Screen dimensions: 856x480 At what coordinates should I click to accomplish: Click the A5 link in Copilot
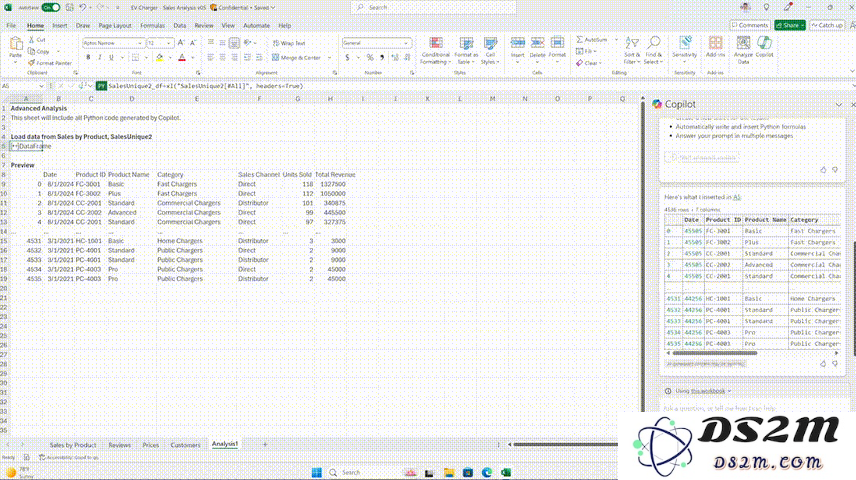click(x=737, y=197)
